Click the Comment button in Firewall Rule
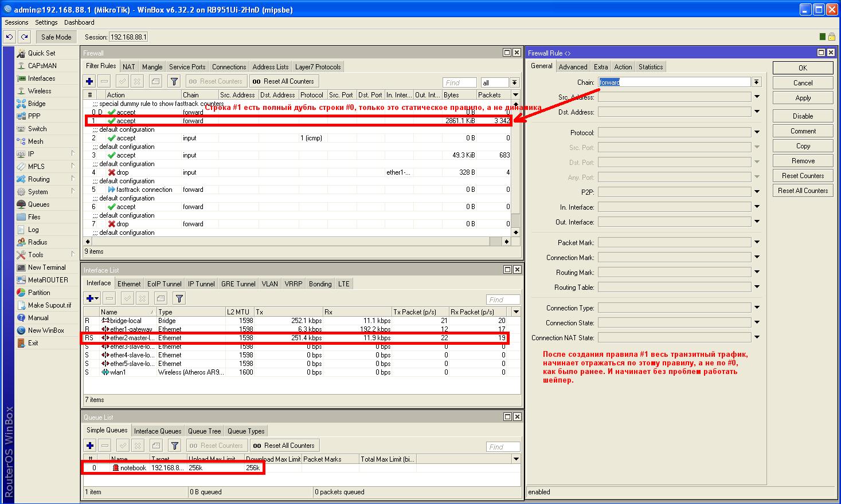Viewport: 841px width, 504px height. (803, 131)
